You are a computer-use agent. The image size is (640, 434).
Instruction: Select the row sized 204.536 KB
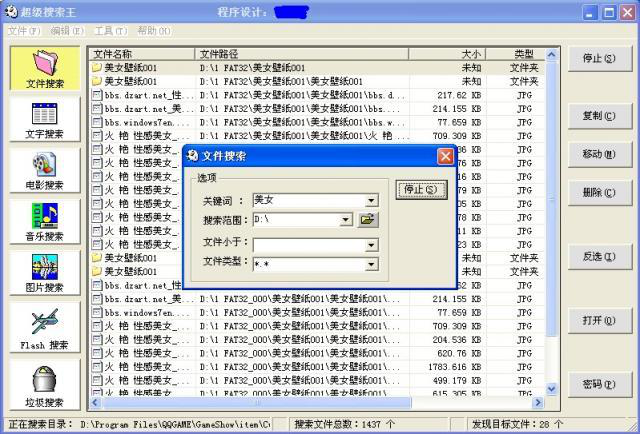tap(317, 340)
